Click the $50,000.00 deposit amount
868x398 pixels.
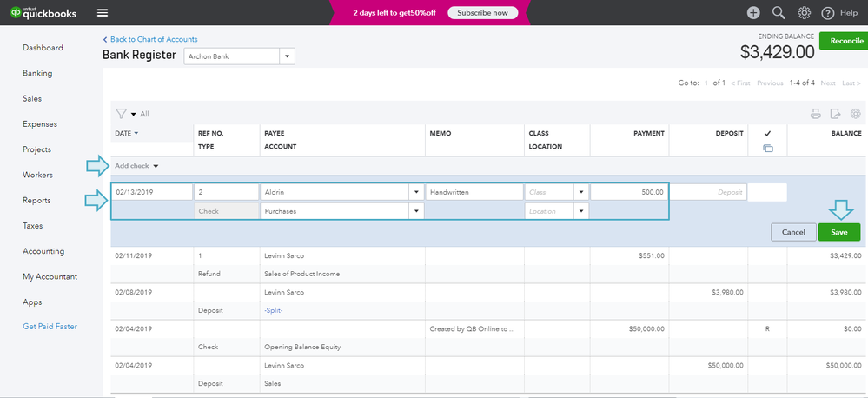(x=726, y=365)
